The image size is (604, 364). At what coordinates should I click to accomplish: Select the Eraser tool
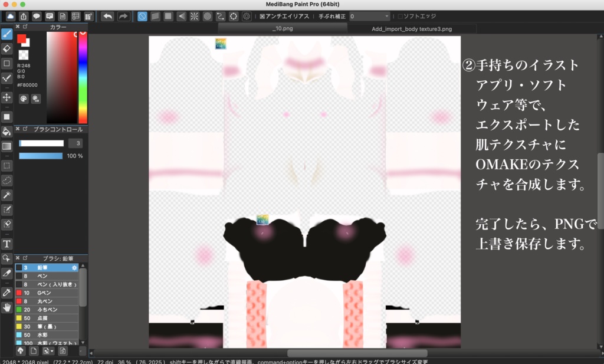pyautogui.click(x=7, y=48)
